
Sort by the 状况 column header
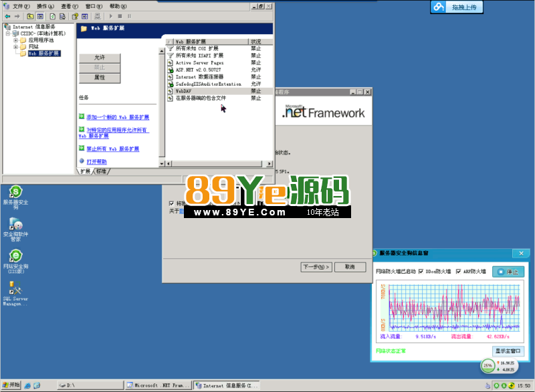coord(261,41)
